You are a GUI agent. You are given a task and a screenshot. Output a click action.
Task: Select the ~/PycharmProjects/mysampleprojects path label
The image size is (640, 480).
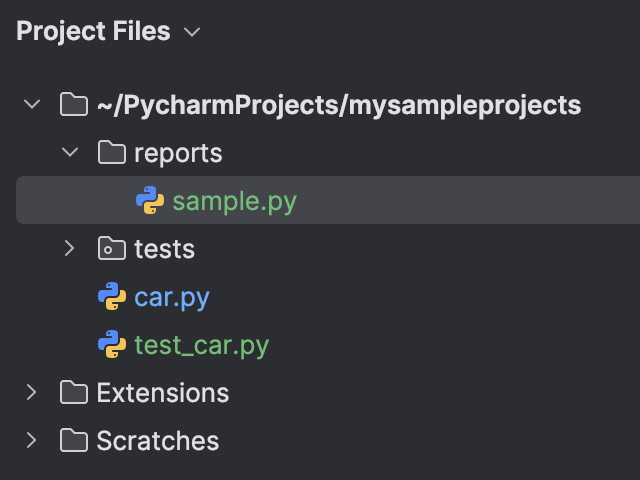click(338, 105)
